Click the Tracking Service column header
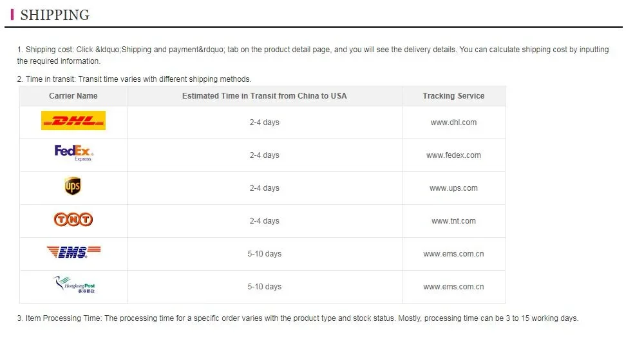The width and height of the screenshot is (644, 357). (453, 96)
